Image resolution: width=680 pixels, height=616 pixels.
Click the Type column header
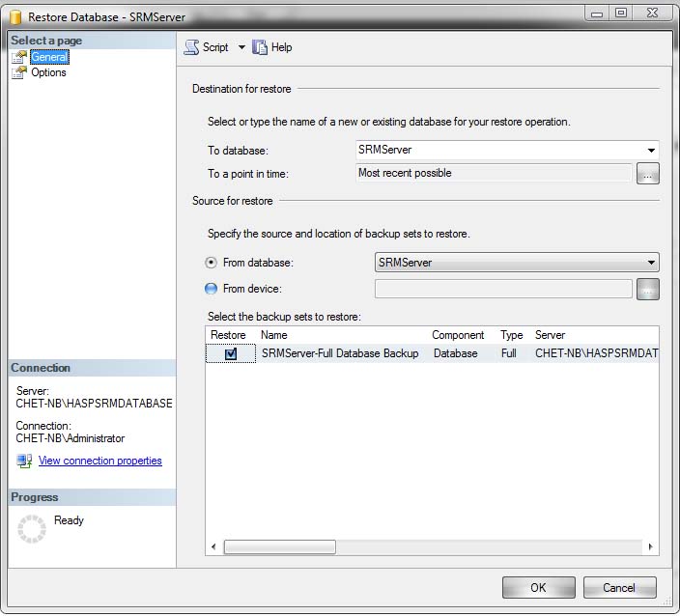512,335
